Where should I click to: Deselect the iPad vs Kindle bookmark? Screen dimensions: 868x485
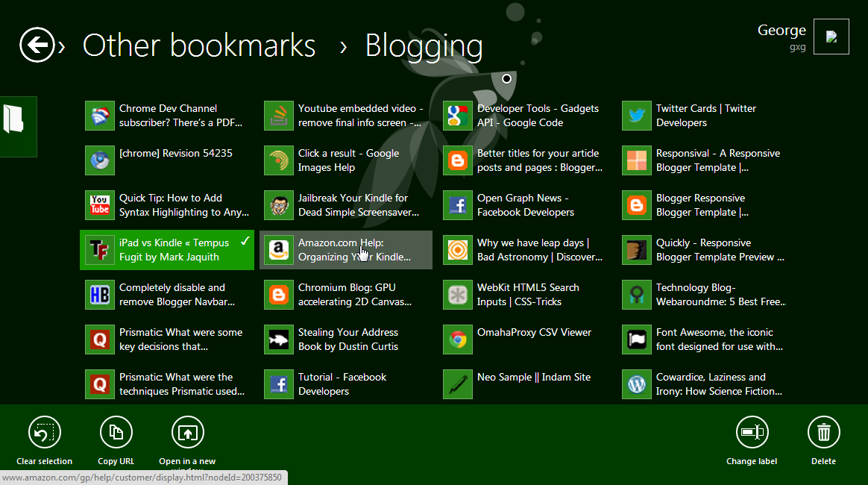click(x=167, y=250)
